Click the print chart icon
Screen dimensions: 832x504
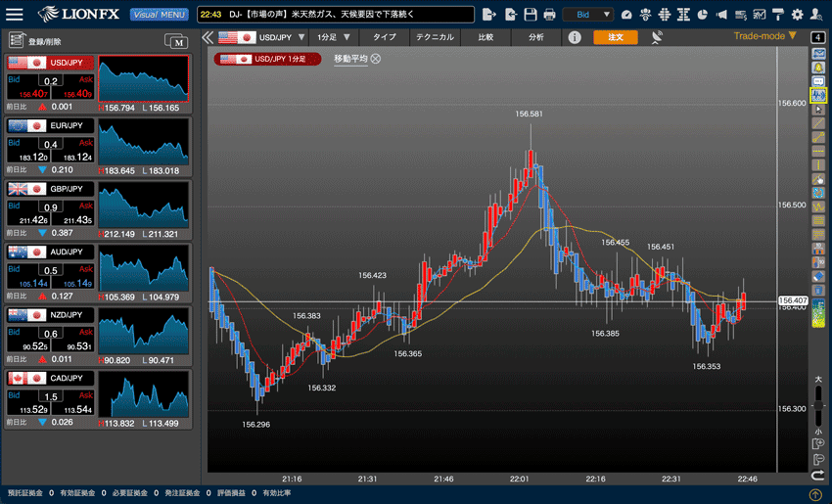549,15
